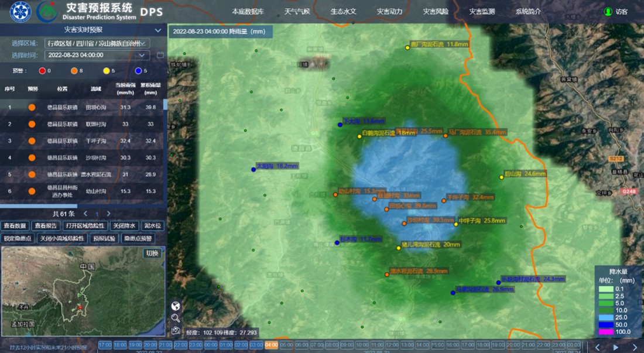
Task: Click the 查看报告 button
Action: [x=46, y=225]
